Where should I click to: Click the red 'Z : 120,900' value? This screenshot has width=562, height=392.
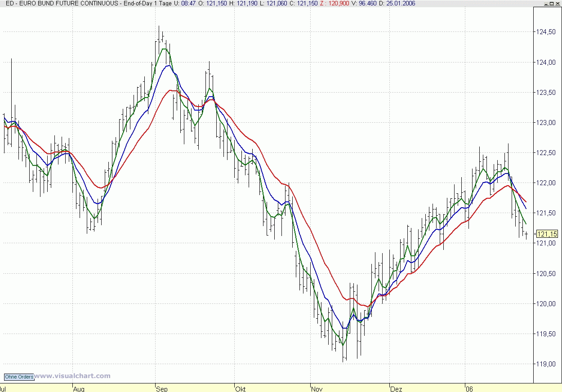[334, 3]
